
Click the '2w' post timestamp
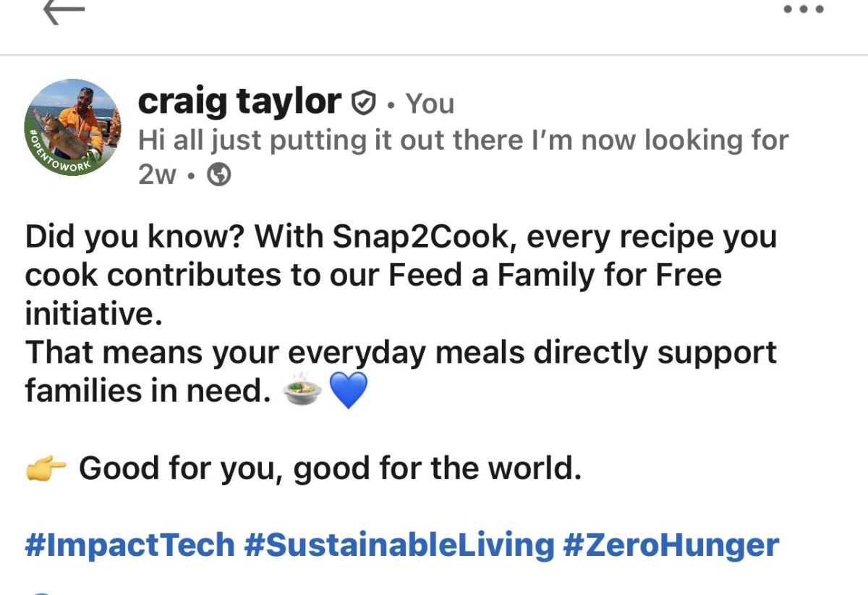(x=156, y=175)
